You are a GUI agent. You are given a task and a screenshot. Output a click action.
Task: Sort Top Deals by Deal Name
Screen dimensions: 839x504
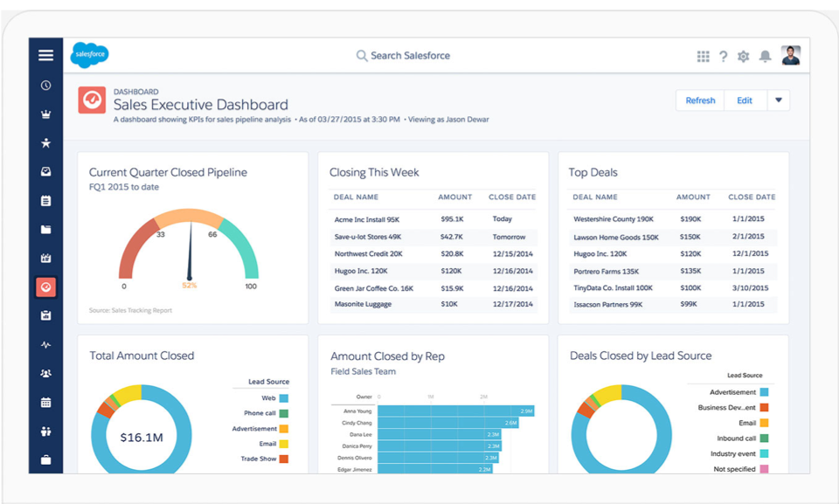[595, 197]
